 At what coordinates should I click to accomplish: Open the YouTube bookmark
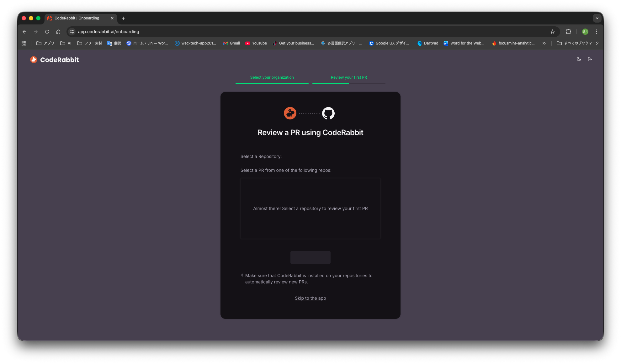[x=256, y=43]
